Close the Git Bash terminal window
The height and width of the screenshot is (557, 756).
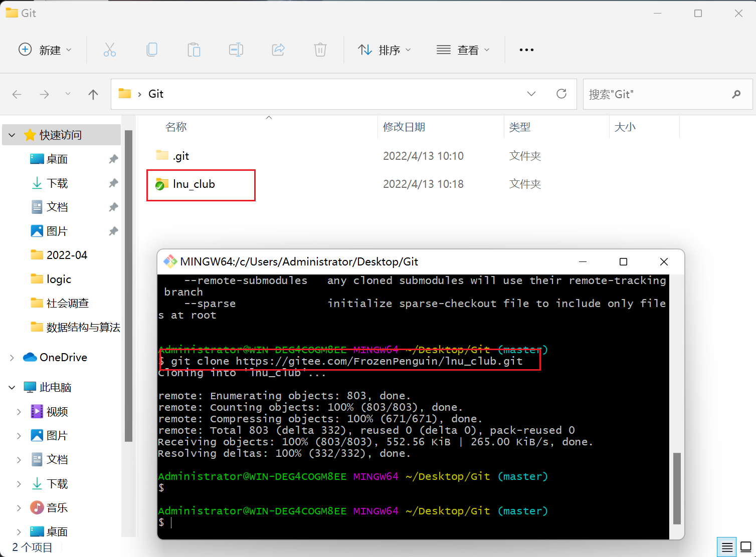click(664, 262)
